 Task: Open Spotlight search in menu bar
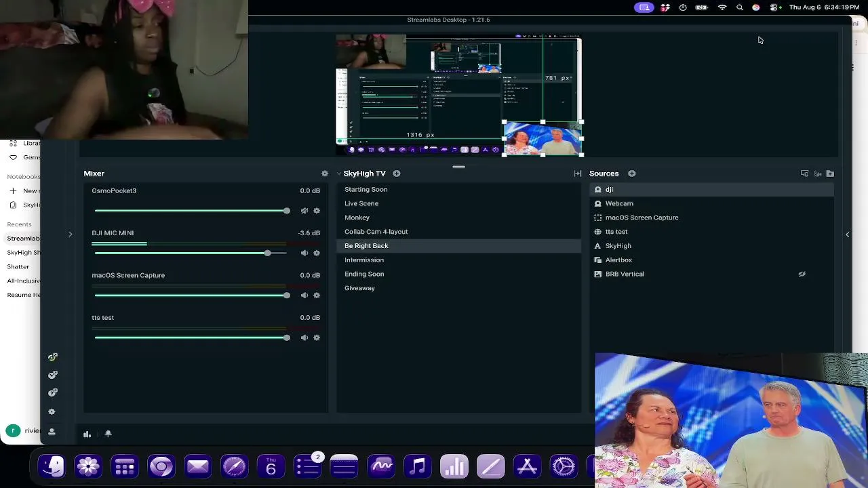click(x=740, y=7)
